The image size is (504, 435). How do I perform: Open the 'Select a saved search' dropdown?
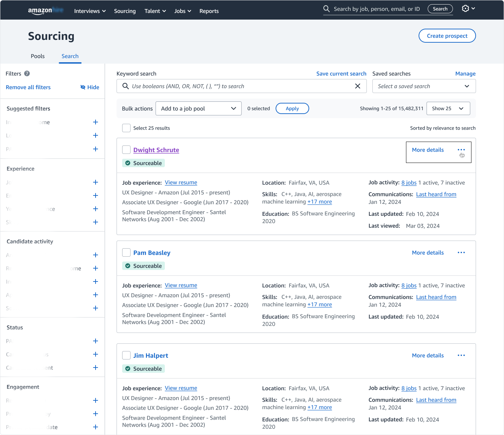coord(424,86)
